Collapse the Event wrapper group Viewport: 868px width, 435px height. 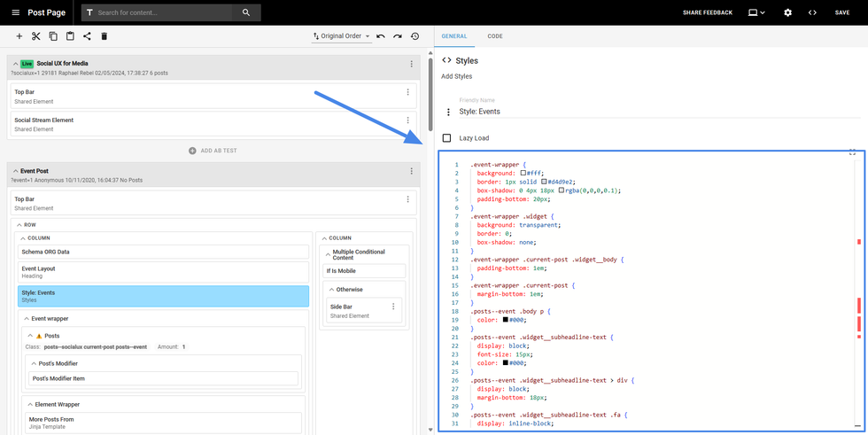tap(27, 319)
